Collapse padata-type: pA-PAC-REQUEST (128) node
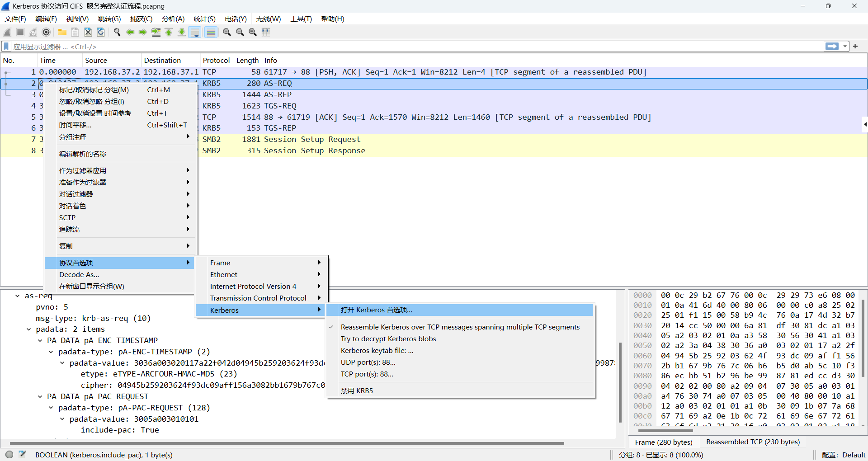868x461 pixels. click(51, 408)
